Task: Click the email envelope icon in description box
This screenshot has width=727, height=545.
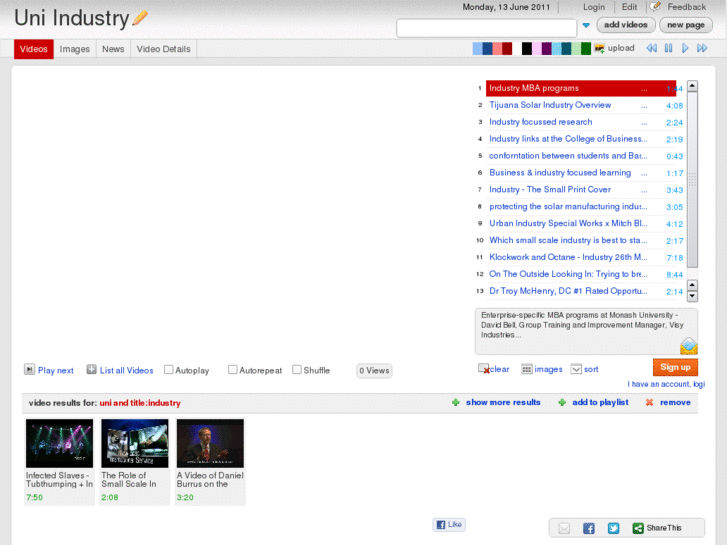Action: (689, 346)
